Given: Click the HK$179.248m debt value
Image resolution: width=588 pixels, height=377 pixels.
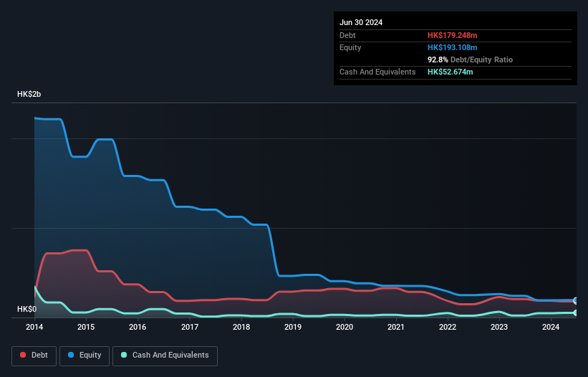Looking at the screenshot, I should (452, 35).
